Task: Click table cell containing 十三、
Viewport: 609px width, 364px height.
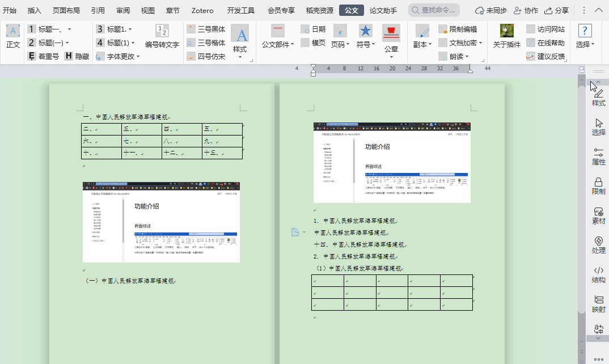Action: click(222, 153)
